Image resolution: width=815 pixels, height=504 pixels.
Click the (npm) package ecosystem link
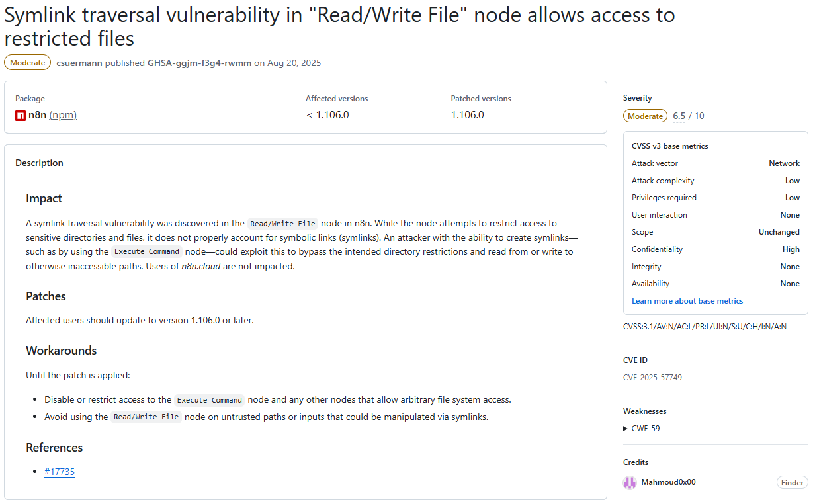[63, 115]
